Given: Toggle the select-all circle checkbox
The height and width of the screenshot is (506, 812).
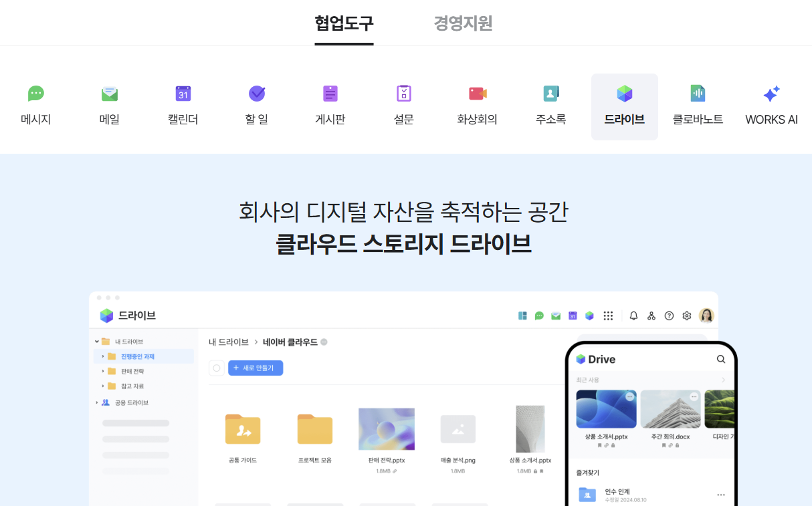Looking at the screenshot, I should (216, 368).
